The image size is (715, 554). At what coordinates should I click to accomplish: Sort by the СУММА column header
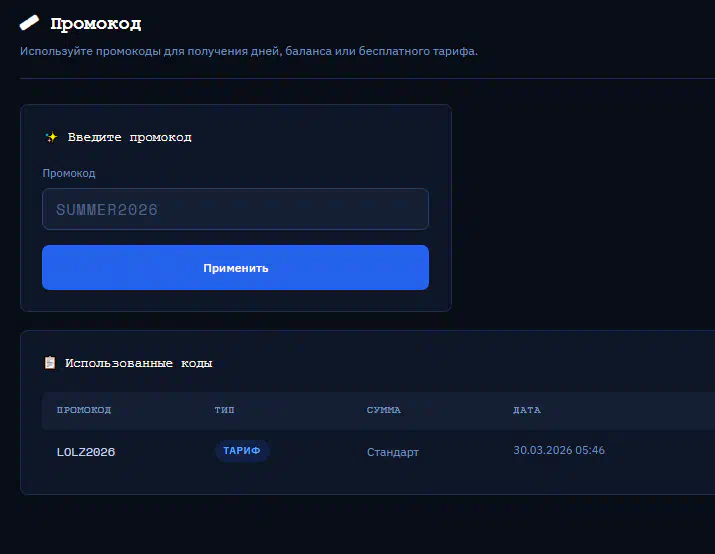click(x=384, y=410)
